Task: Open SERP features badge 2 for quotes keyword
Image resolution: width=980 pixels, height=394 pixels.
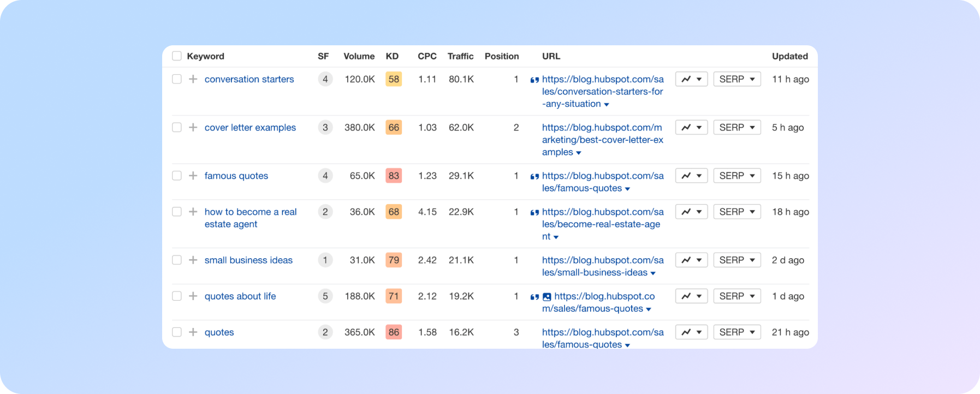Action: click(325, 332)
